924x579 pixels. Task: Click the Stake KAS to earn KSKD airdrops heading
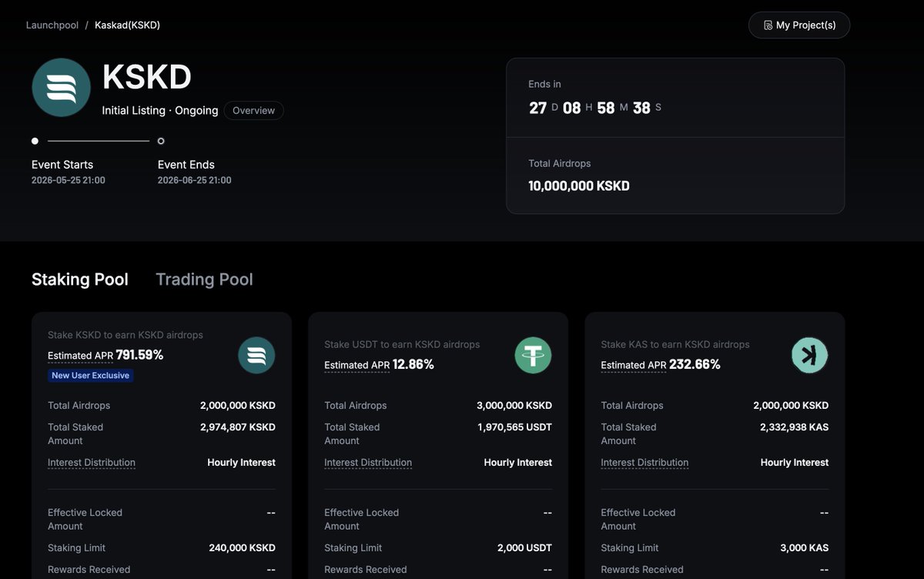coord(675,344)
